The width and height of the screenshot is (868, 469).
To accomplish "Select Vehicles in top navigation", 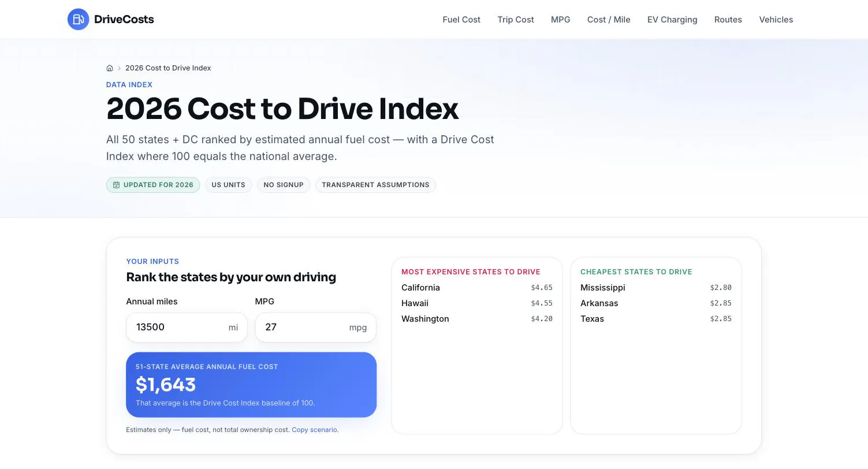I will point(776,19).
